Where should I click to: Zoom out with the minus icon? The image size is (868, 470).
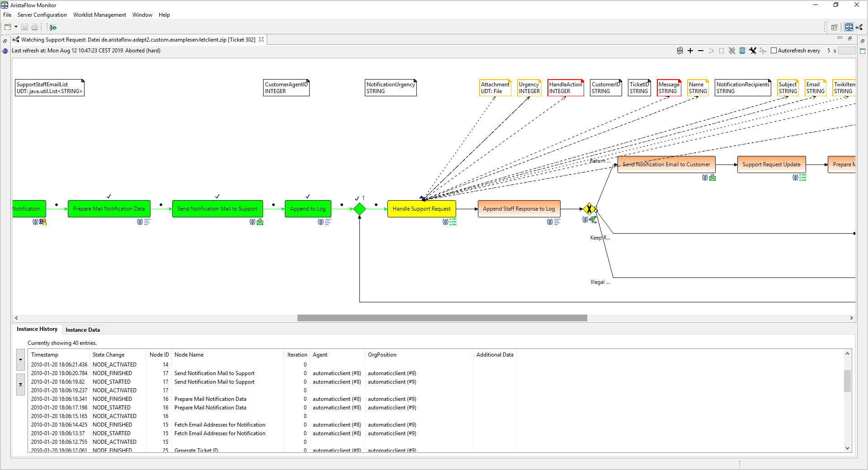click(x=701, y=51)
